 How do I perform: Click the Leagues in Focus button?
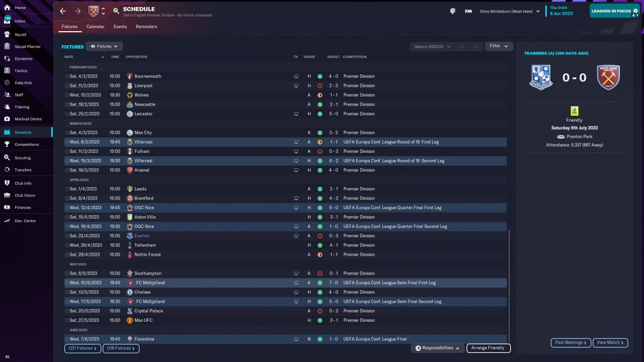click(615, 11)
